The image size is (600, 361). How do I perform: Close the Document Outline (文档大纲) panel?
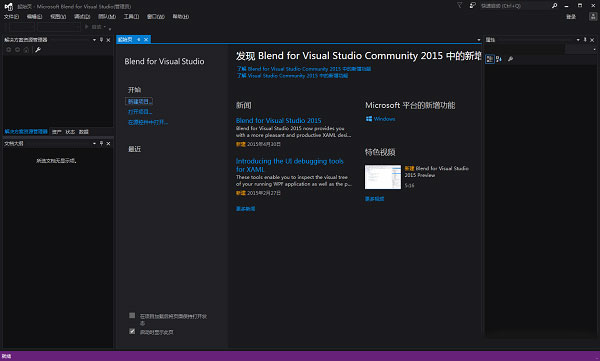coord(108,144)
